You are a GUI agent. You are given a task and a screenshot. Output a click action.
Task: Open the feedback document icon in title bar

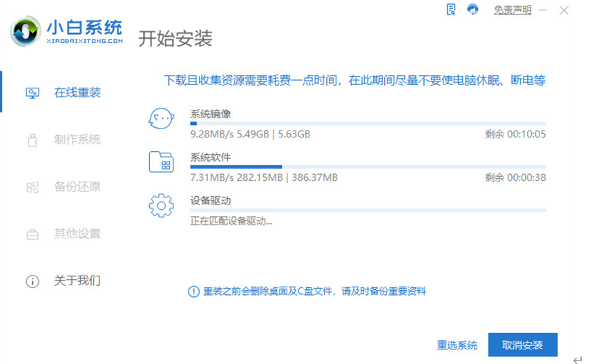pyautogui.click(x=451, y=9)
